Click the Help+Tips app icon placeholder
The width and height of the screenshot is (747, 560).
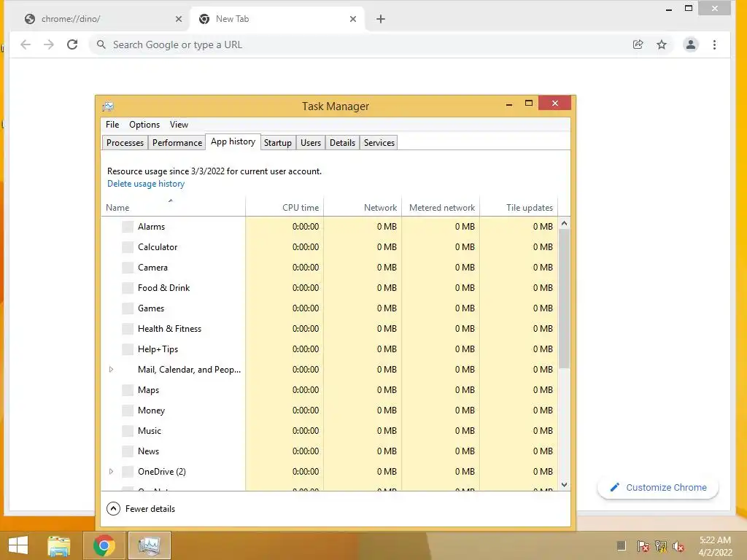click(x=127, y=349)
